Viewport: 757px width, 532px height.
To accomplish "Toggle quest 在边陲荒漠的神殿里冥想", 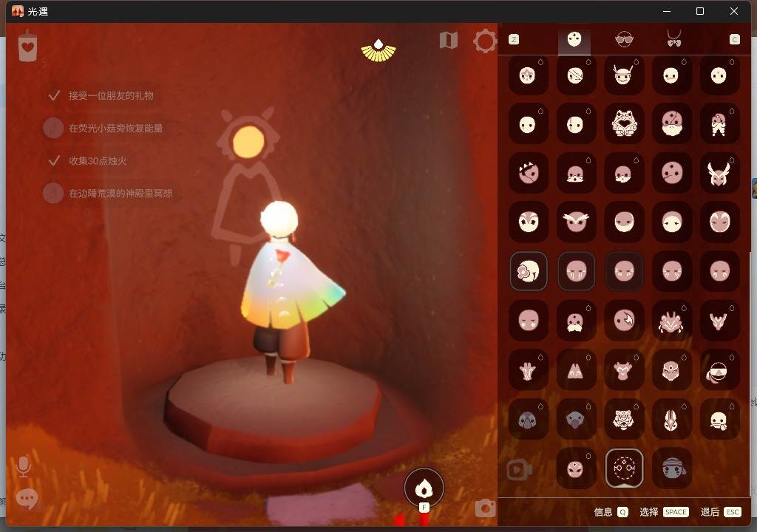I will coord(108,193).
